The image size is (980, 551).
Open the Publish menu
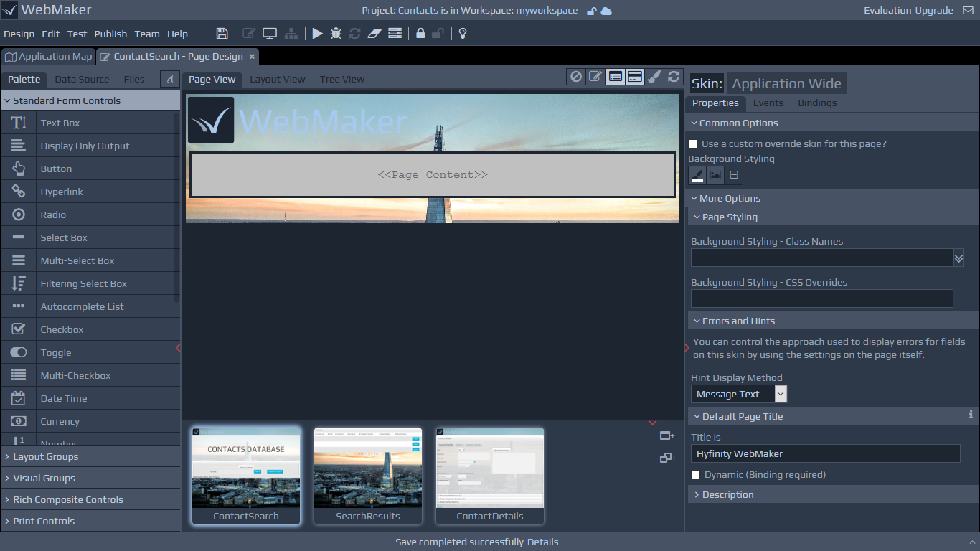coord(110,34)
